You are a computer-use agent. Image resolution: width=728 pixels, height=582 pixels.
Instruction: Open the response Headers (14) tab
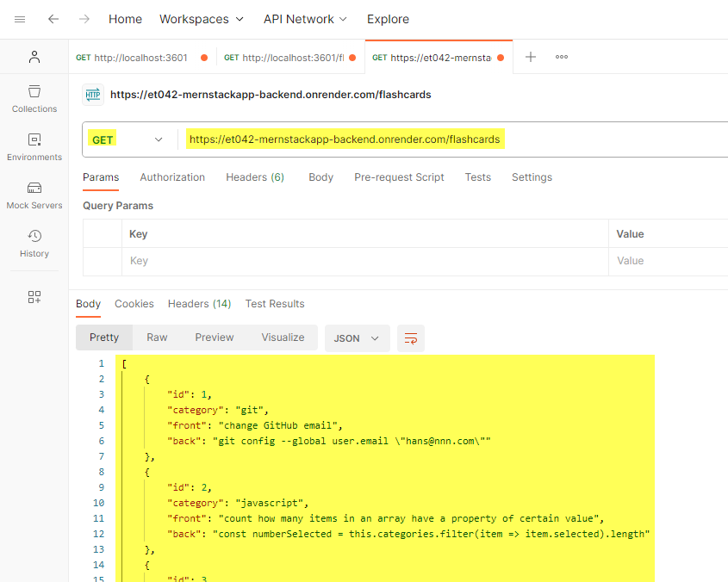[200, 304]
